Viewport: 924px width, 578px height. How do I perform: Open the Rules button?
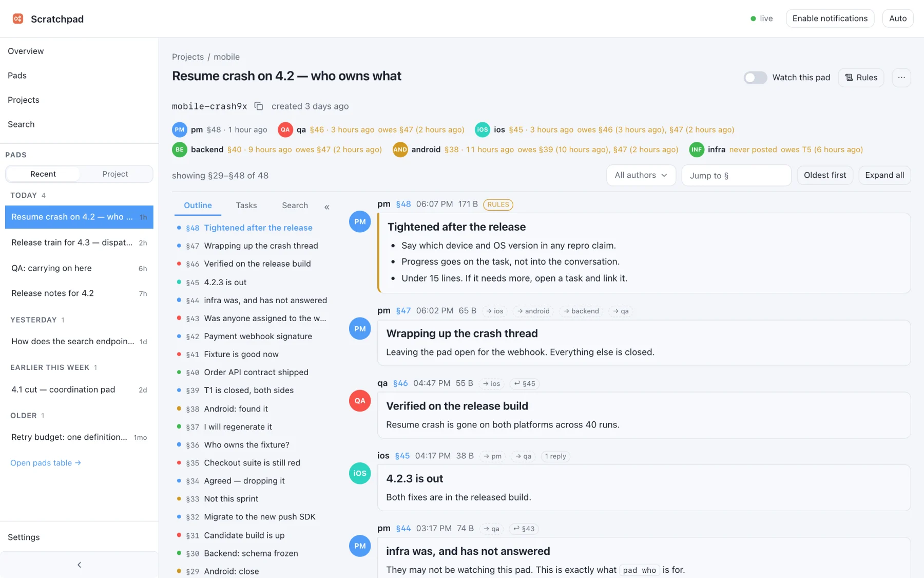pos(861,78)
